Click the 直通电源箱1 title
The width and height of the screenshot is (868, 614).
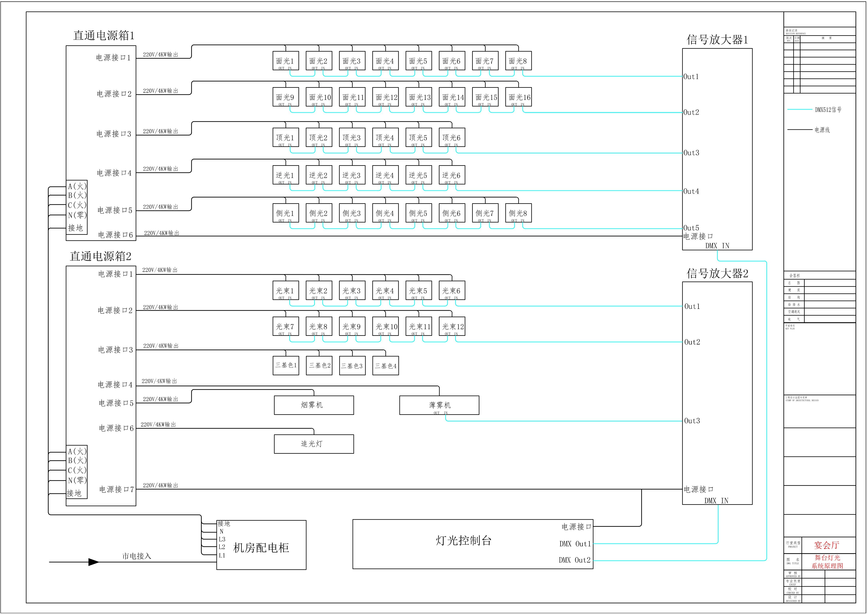pos(104,35)
